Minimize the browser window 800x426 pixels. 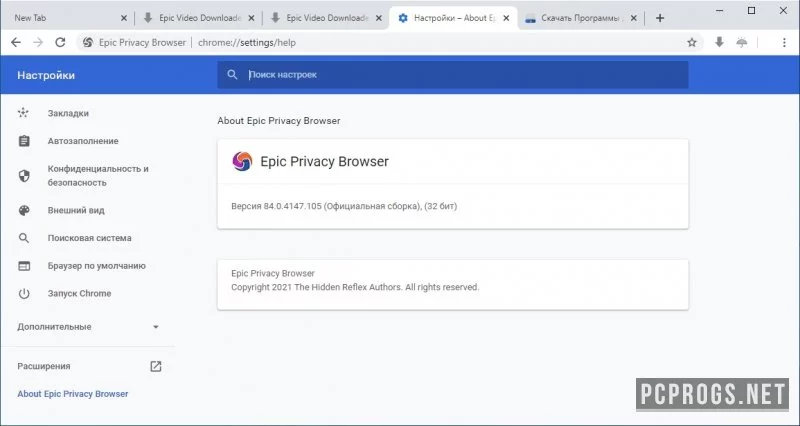pos(719,10)
